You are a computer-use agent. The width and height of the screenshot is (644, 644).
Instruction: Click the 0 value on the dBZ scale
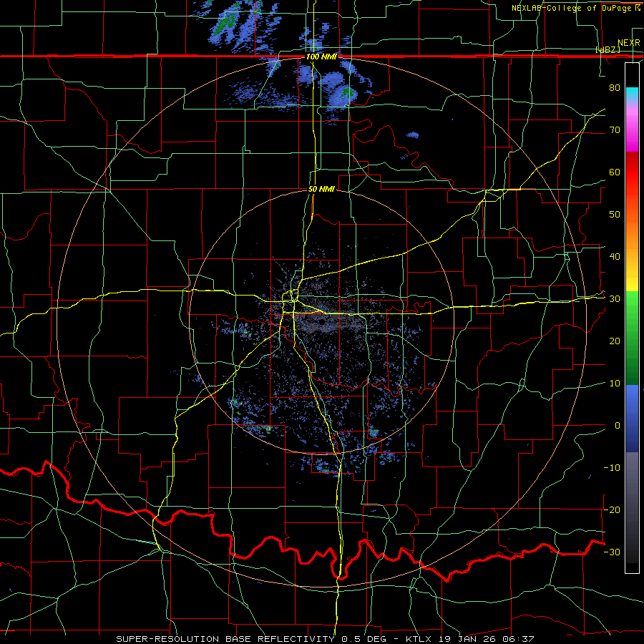click(618, 426)
